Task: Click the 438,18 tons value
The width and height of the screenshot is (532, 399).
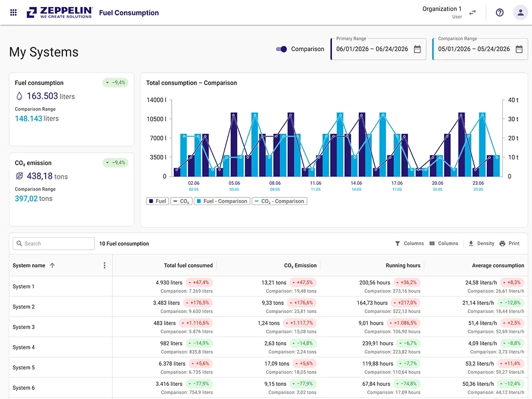Action: pyautogui.click(x=47, y=176)
